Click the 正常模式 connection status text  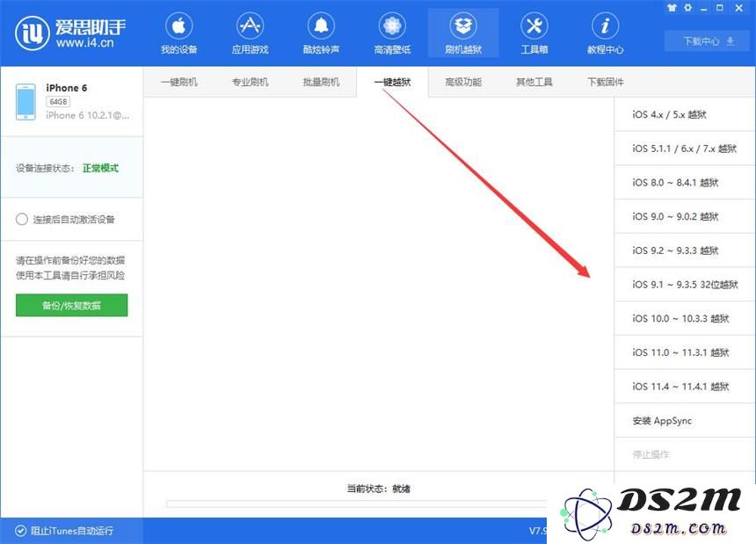(100, 168)
